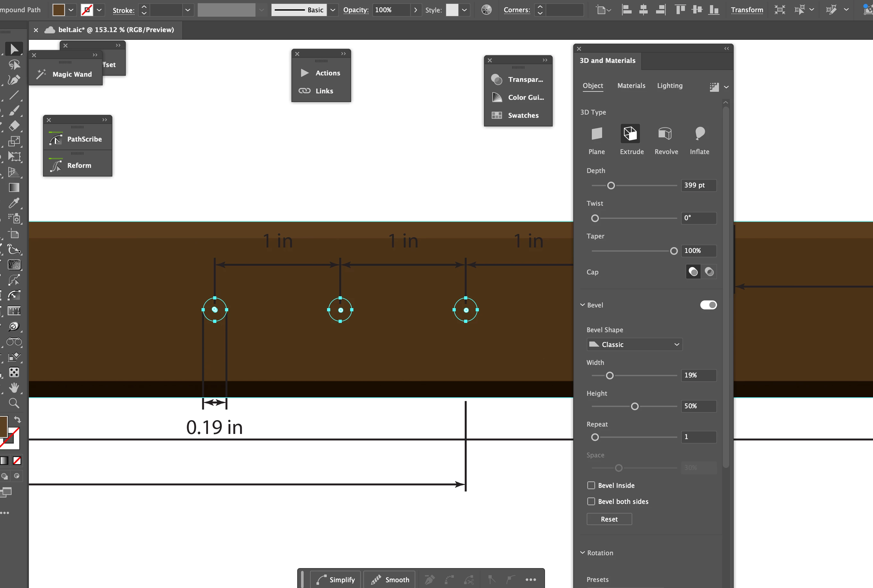Image resolution: width=873 pixels, height=588 pixels.
Task: Click the Simplify button
Action: click(x=336, y=579)
